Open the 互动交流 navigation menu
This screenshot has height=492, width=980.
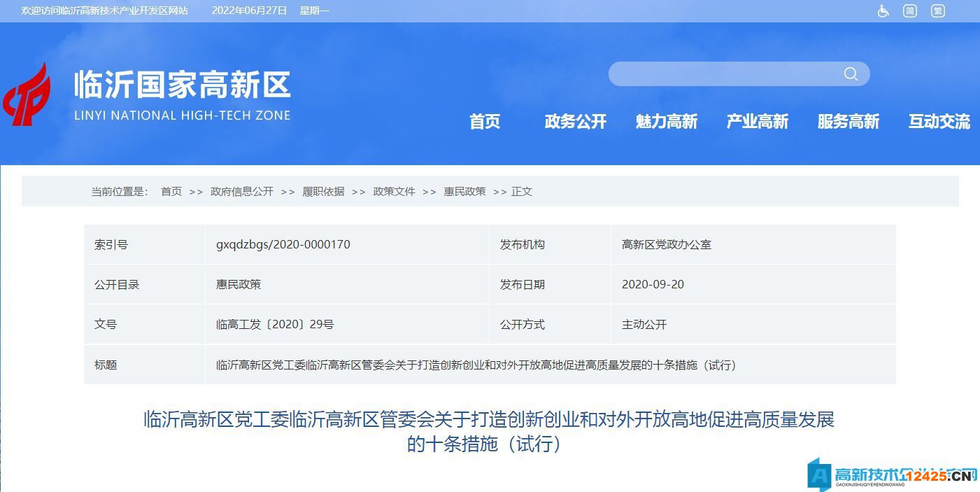(x=939, y=121)
